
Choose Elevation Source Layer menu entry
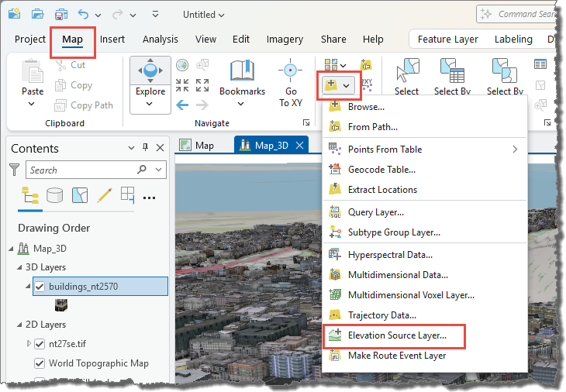(397, 335)
